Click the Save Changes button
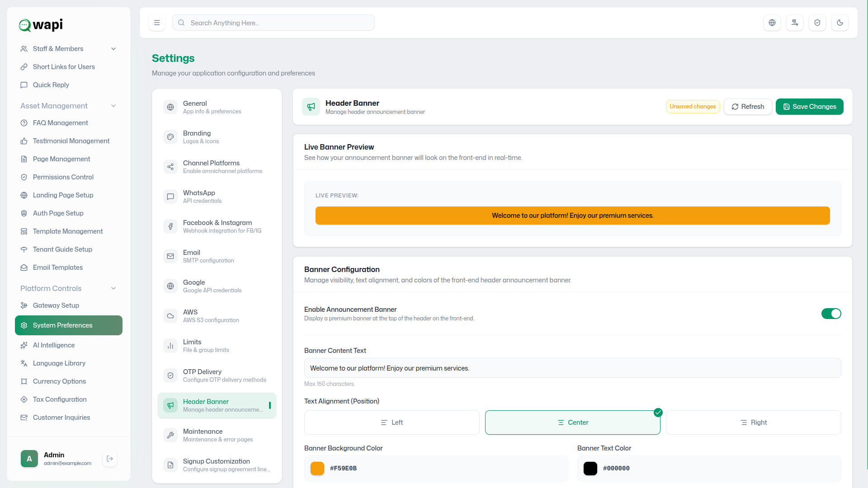This screenshot has height=488, width=868. point(809,107)
